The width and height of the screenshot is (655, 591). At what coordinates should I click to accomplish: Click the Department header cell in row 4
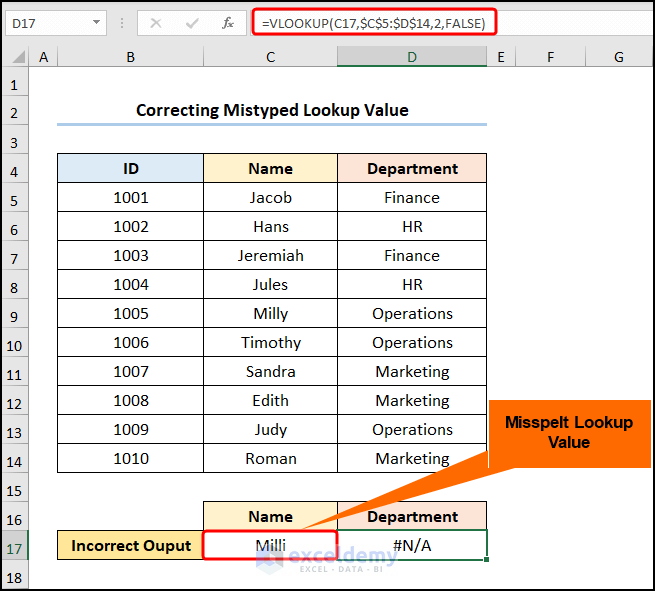click(x=412, y=168)
